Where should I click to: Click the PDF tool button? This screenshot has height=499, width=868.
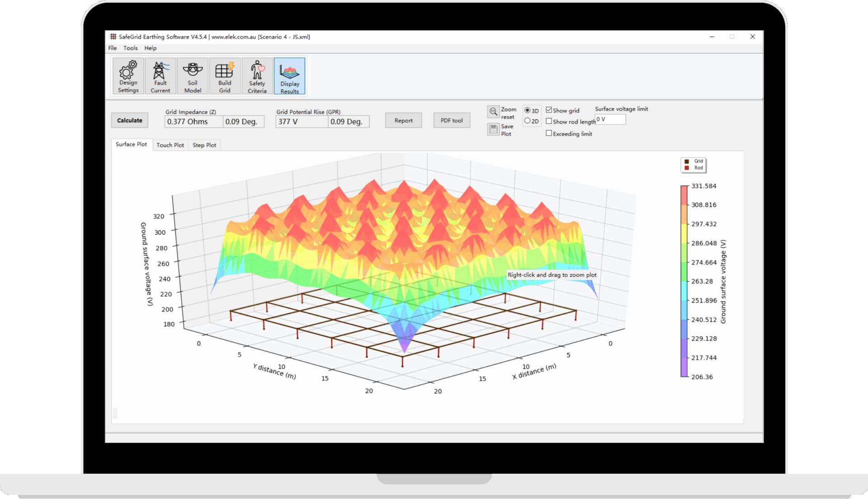[x=451, y=120]
